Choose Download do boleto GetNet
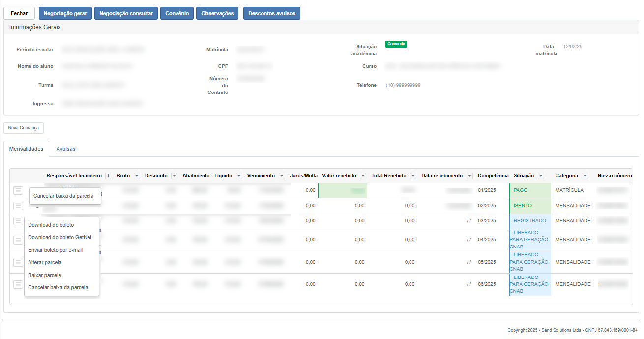 [60, 238]
